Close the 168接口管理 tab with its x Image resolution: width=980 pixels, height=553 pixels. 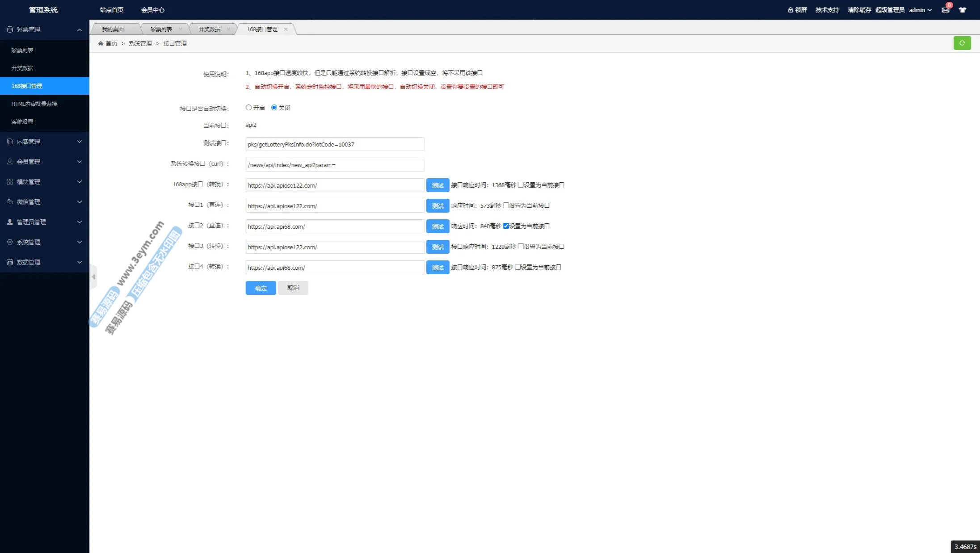tap(286, 29)
